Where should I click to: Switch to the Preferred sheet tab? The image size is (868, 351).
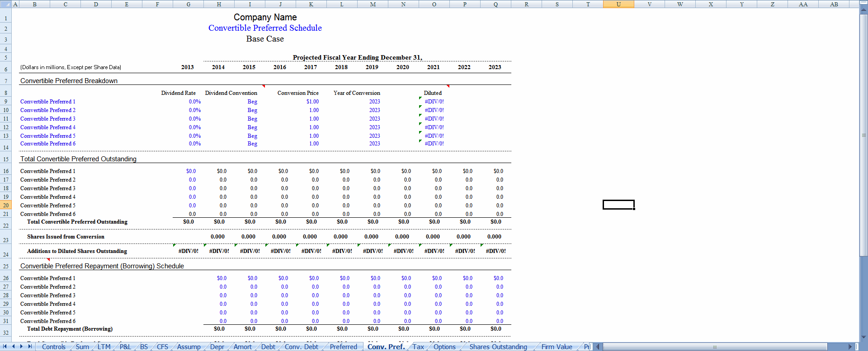pos(343,347)
